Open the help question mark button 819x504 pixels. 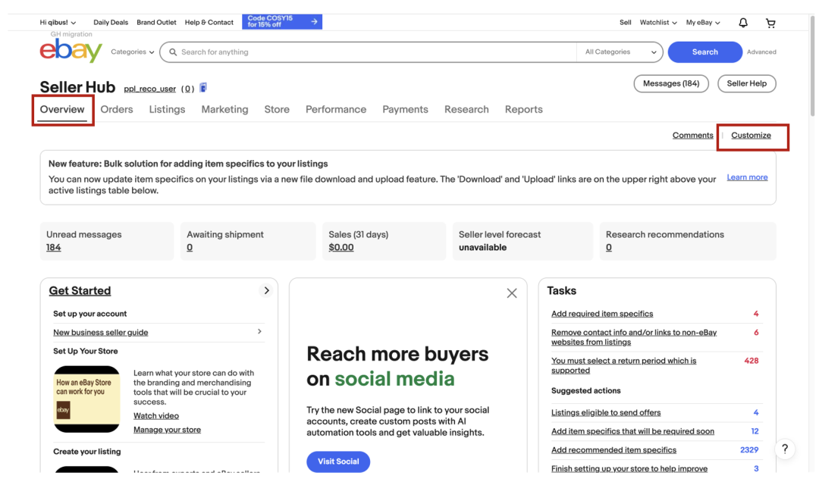(785, 449)
